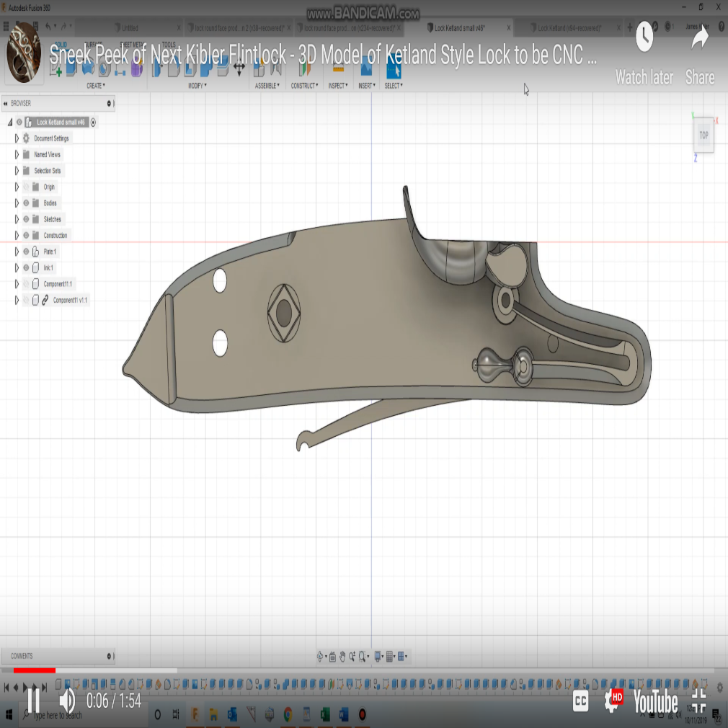Screen dimensions: 728x728
Task: Select the Move/Copy arrows tool
Action: coord(239,69)
